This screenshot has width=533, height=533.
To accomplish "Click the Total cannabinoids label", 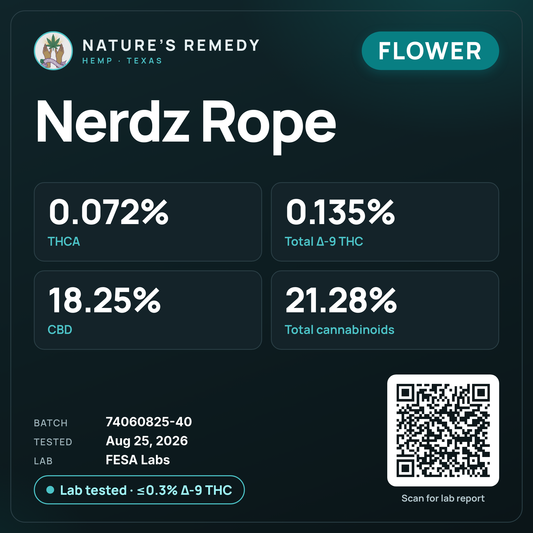I will pyautogui.click(x=339, y=330).
